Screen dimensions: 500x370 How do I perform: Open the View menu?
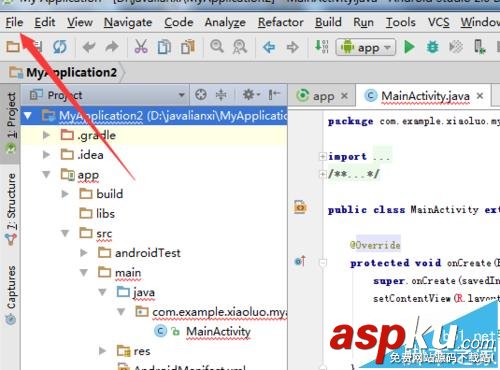click(x=80, y=22)
